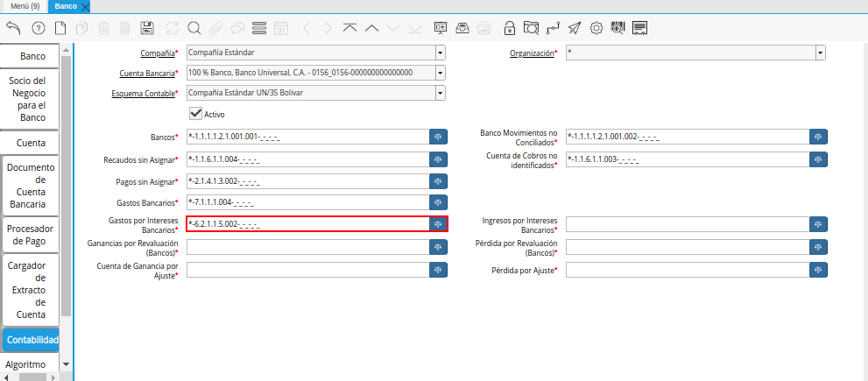Save the record with the floppy disk icon

(x=147, y=28)
